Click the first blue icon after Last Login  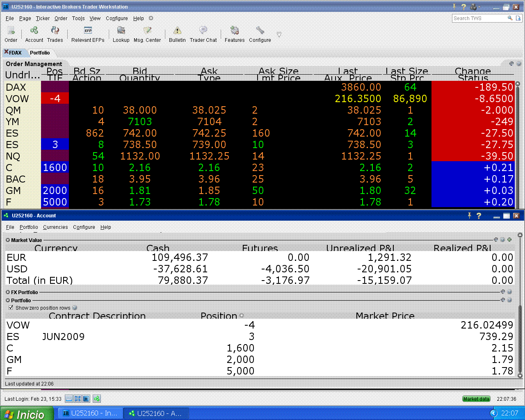[69, 399]
